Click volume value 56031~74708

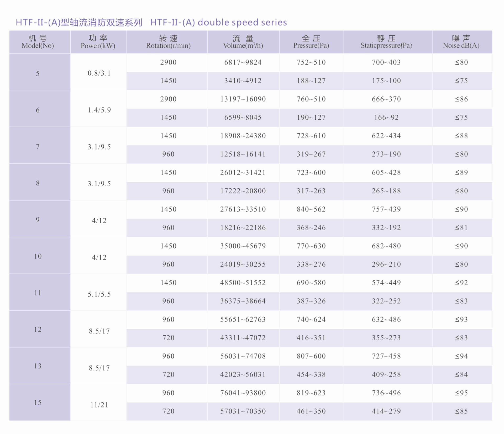pyautogui.click(x=243, y=356)
